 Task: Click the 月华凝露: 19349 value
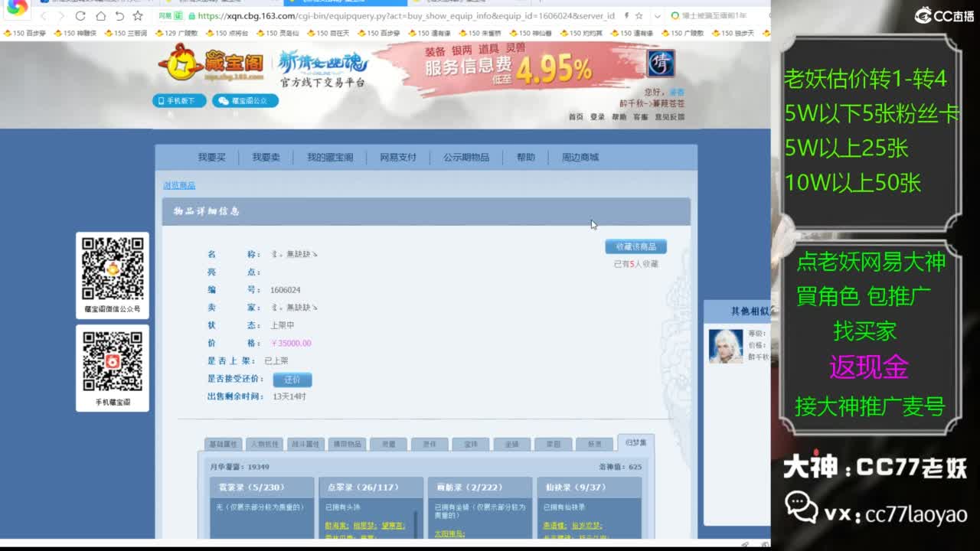tap(240, 467)
